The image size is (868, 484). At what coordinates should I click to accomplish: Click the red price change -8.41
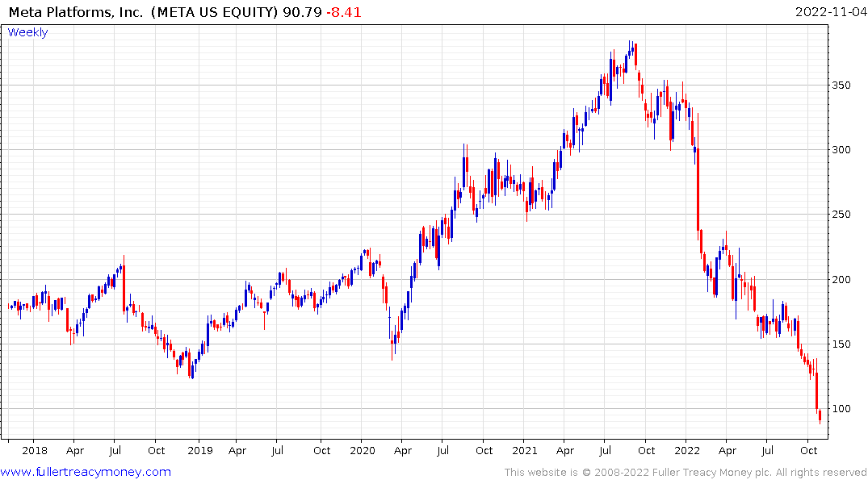[x=344, y=11]
